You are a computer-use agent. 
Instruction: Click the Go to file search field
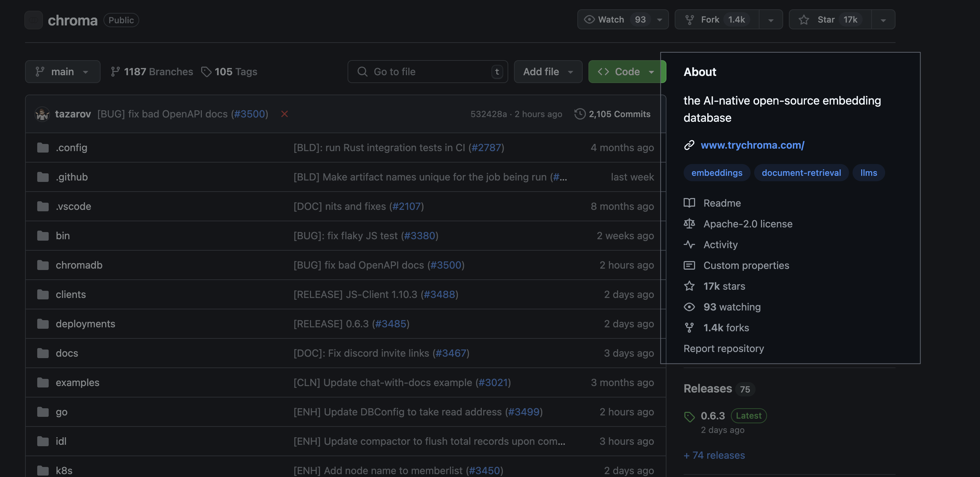pyautogui.click(x=428, y=72)
